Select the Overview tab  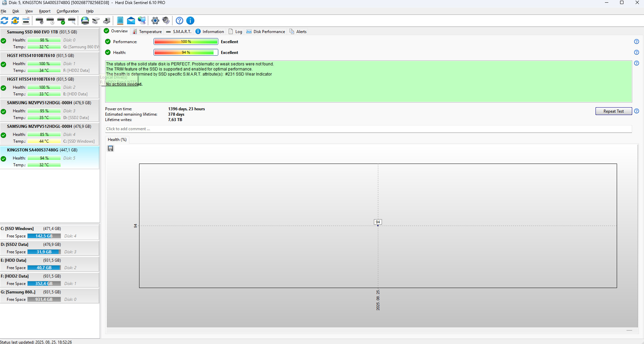click(x=116, y=31)
